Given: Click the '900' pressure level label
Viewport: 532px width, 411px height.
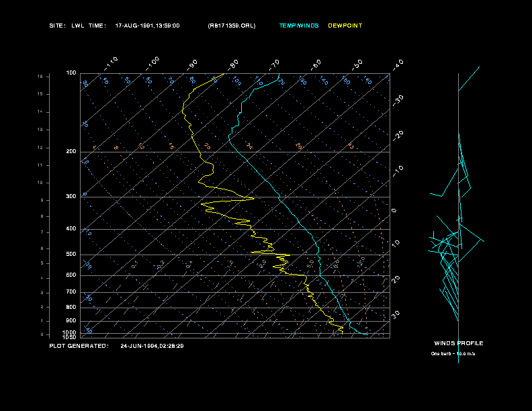Looking at the screenshot, I should click(x=71, y=321).
